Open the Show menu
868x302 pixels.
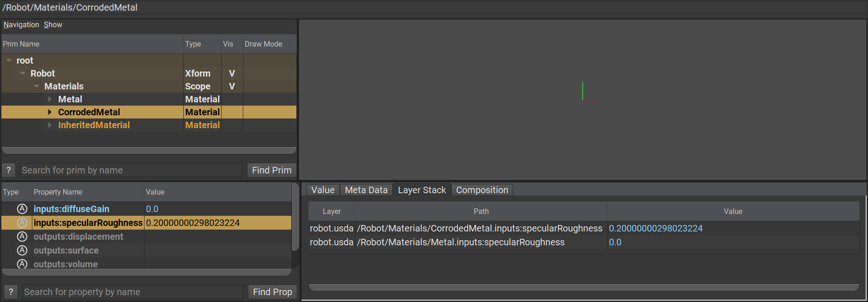53,25
